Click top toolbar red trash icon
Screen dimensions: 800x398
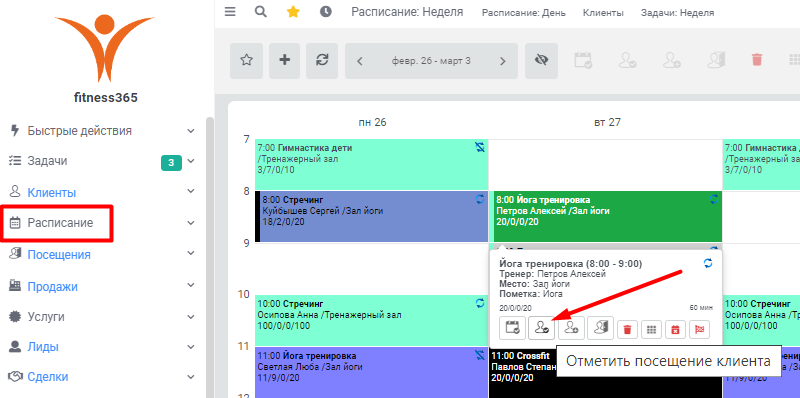coord(757,61)
